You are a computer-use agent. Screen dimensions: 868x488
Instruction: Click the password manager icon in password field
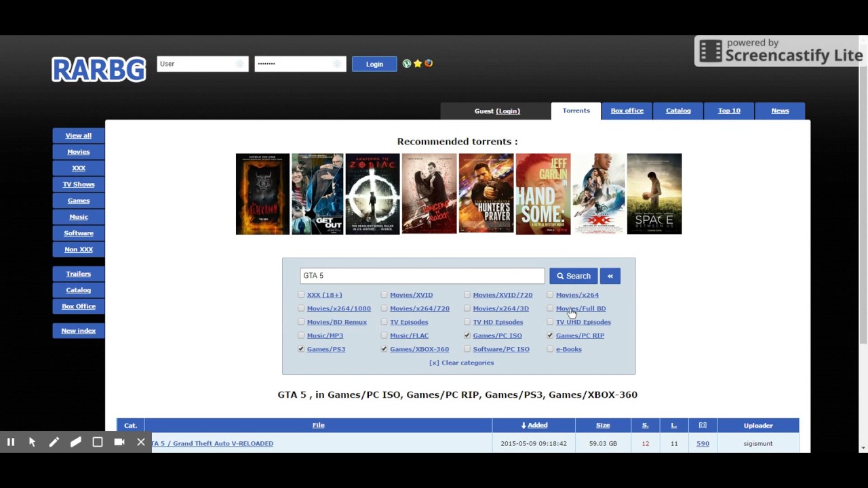[x=337, y=64]
